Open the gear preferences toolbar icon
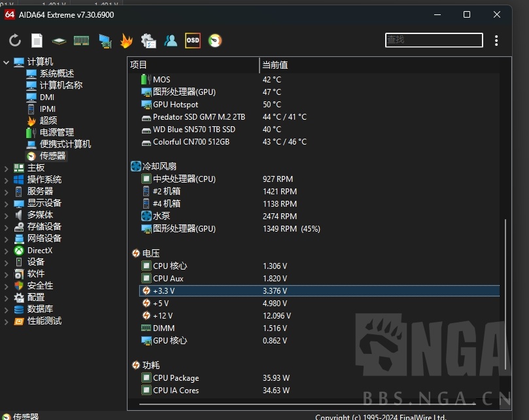Screen dimensions: 529x420 pyautogui.click(x=148, y=41)
